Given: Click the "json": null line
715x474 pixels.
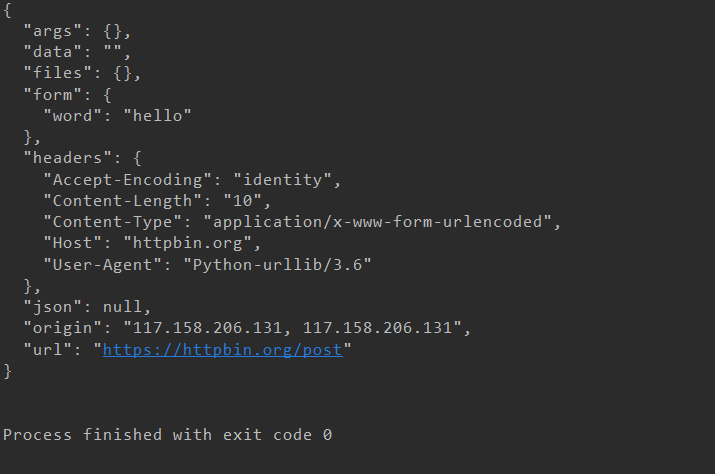Looking at the screenshot, I should click(87, 307).
